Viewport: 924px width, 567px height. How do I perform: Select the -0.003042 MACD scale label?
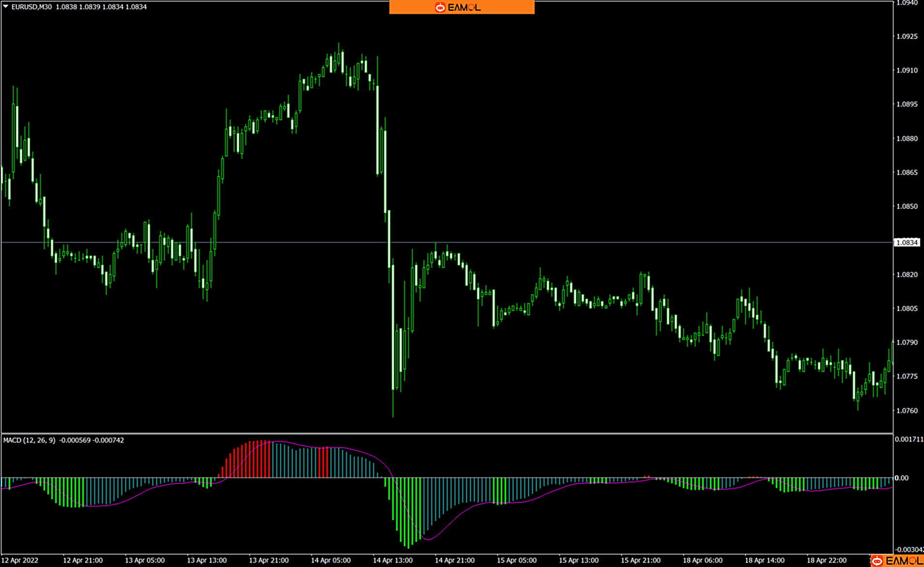909,550
